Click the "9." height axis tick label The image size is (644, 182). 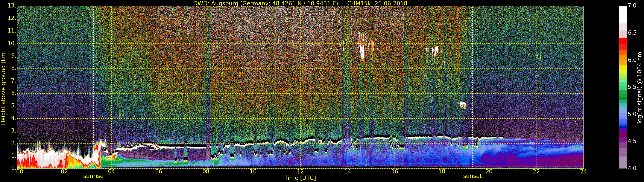coord(14,56)
